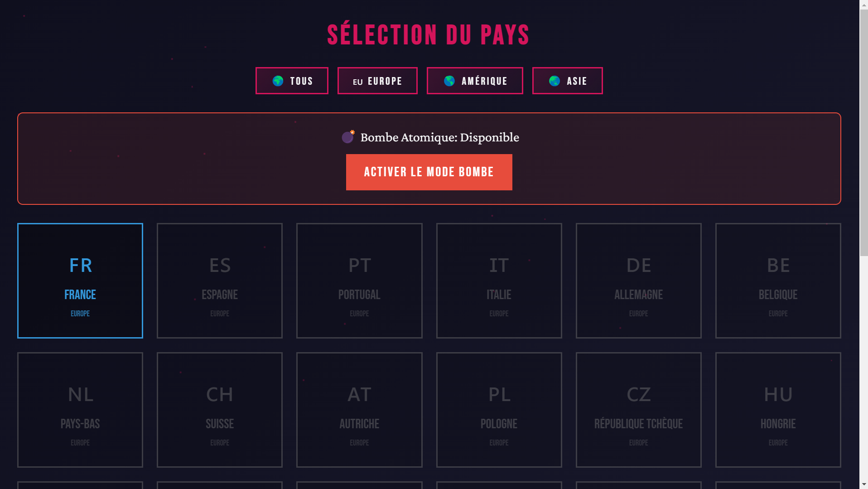Choose the Italie country card
This screenshot has width=868, height=489.
[499, 281]
